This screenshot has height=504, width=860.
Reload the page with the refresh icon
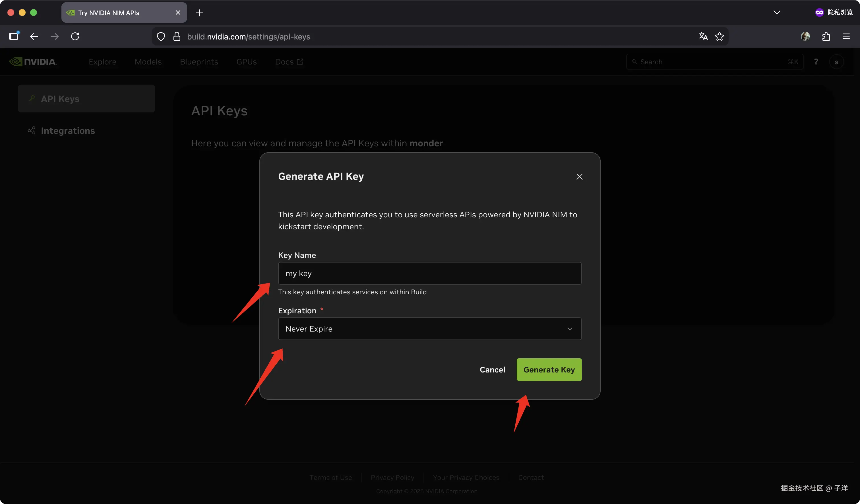pyautogui.click(x=75, y=36)
